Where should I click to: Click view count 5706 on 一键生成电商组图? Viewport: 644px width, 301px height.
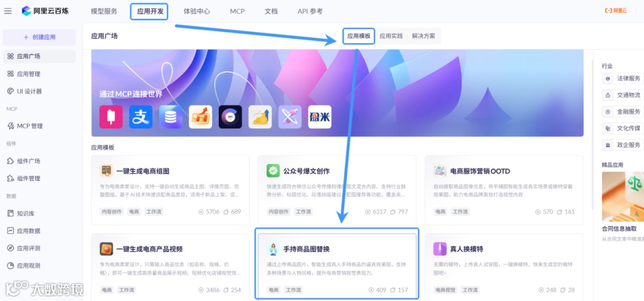209,212
